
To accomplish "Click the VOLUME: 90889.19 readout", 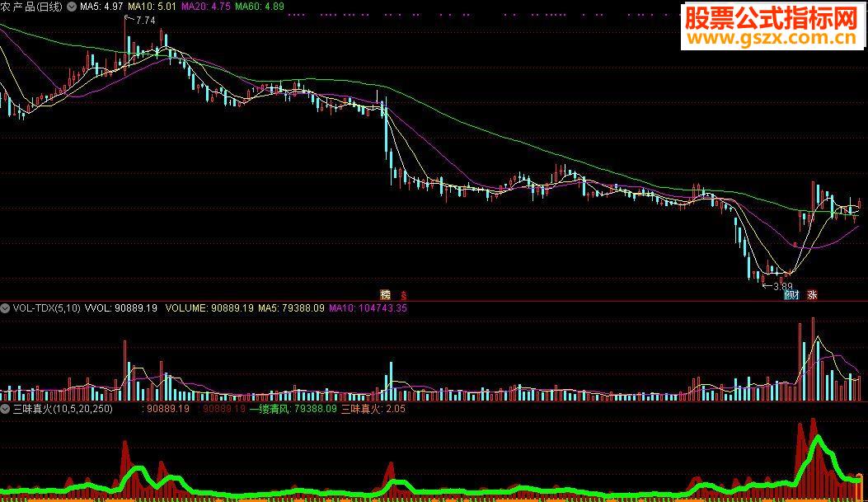I will [209, 308].
